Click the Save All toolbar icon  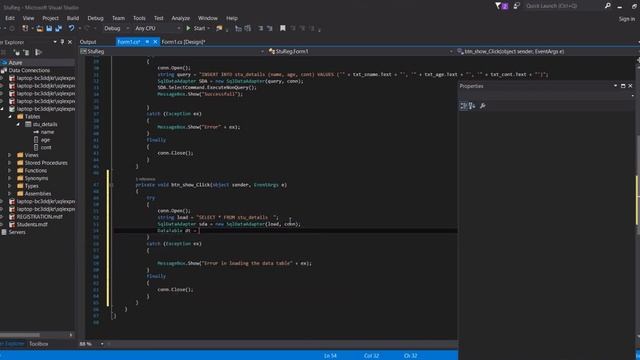(x=59, y=29)
